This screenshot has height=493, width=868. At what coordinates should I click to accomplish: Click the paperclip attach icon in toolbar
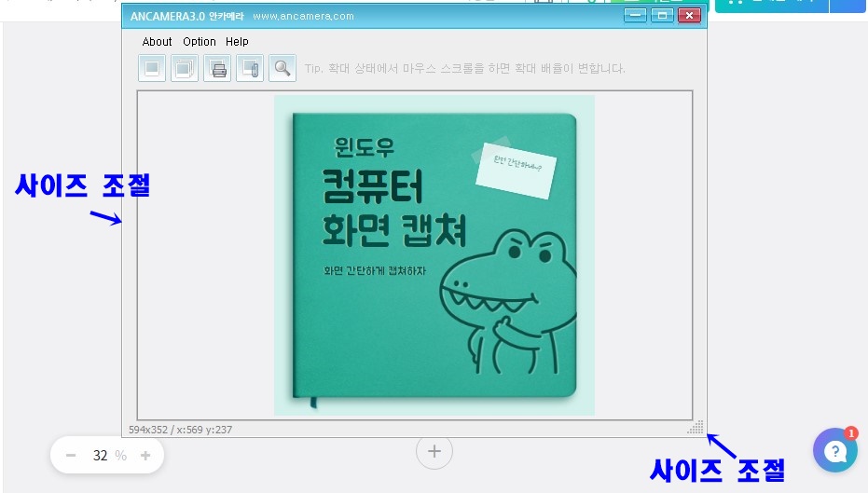click(250, 68)
